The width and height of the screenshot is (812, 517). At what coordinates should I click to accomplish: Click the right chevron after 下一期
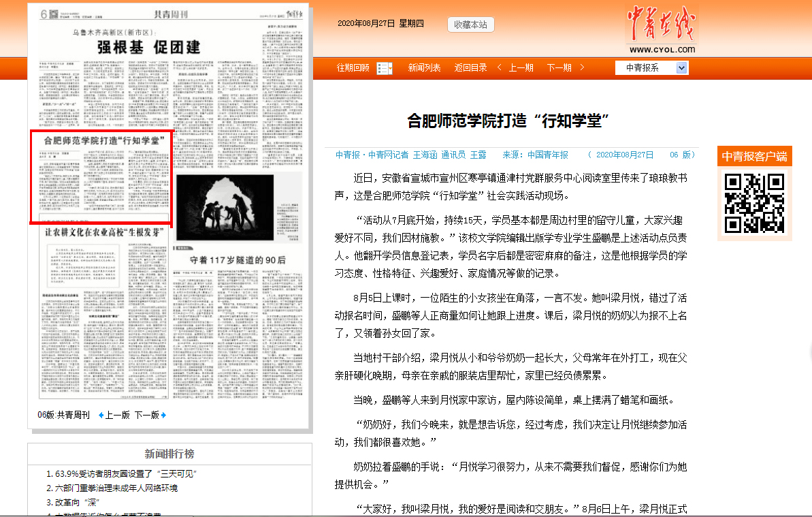(580, 67)
